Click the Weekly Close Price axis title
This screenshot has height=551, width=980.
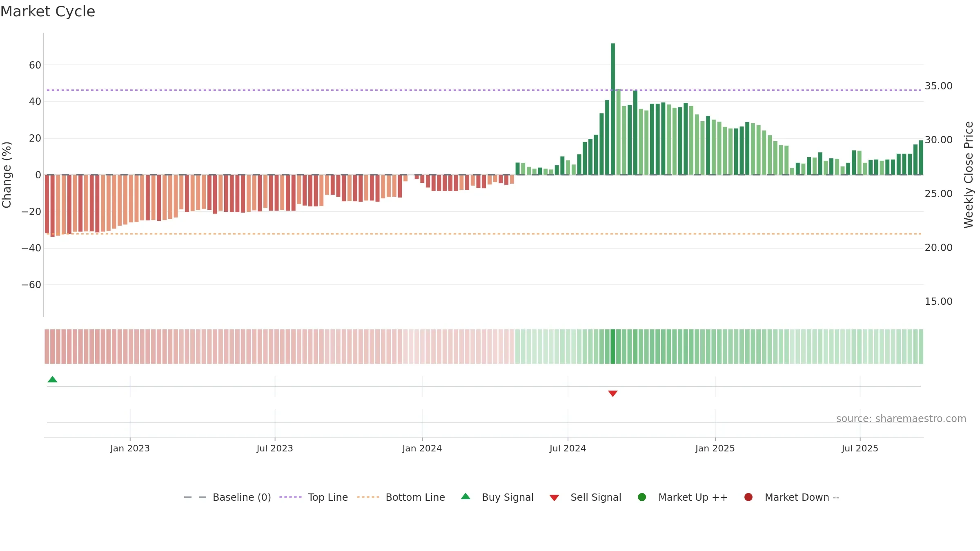969,175
